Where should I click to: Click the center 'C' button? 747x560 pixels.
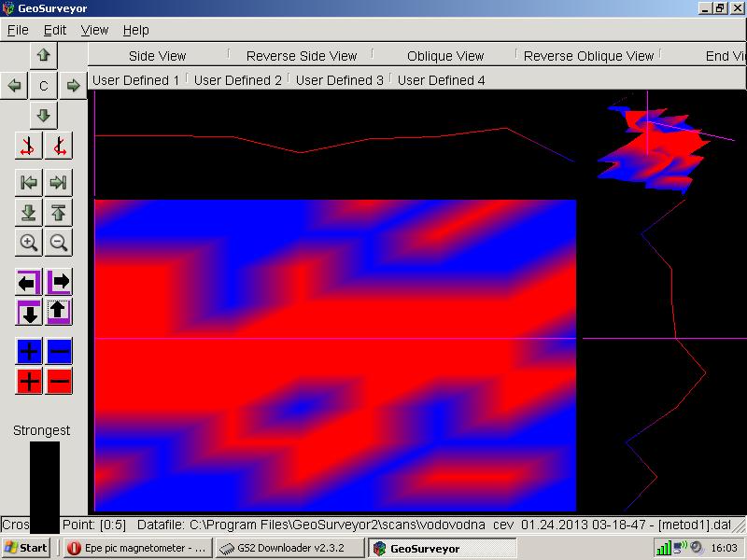click(x=43, y=86)
